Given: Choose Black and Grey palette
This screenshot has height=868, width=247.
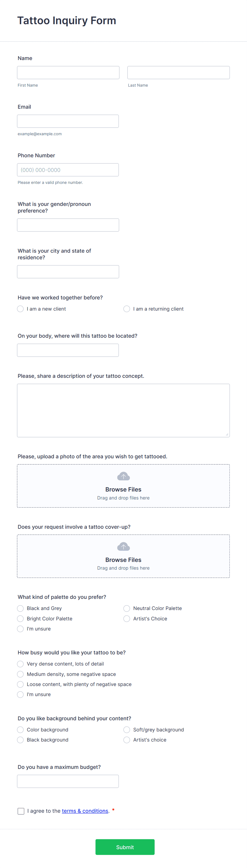Looking at the screenshot, I should click(x=20, y=608).
